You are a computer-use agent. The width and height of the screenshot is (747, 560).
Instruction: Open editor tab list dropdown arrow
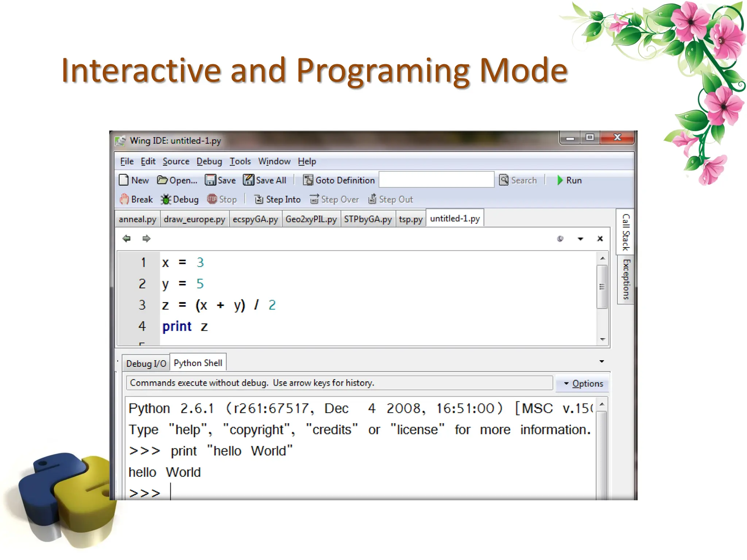580,239
